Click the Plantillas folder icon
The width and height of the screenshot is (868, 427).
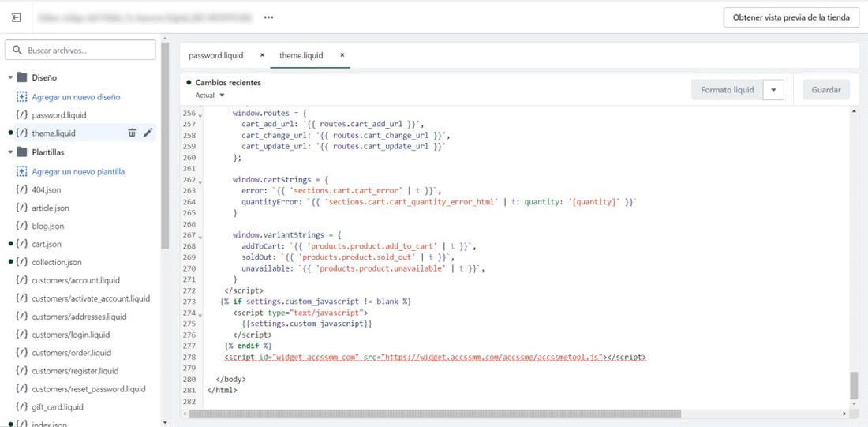(x=22, y=152)
